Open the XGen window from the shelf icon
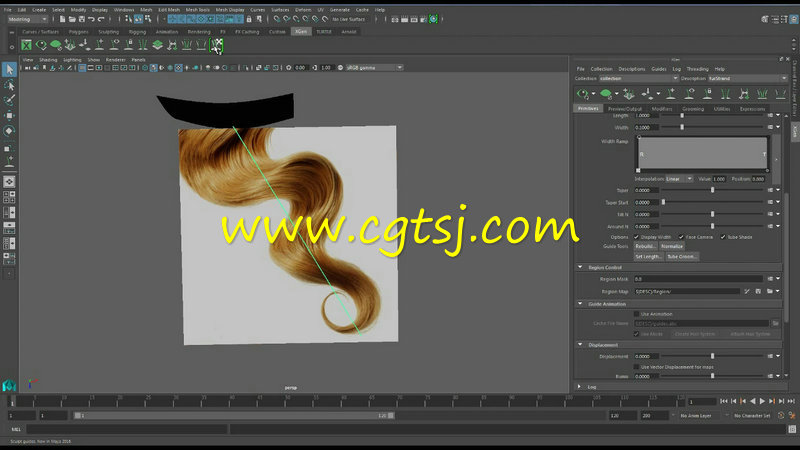The width and height of the screenshot is (800, 450). point(26,45)
